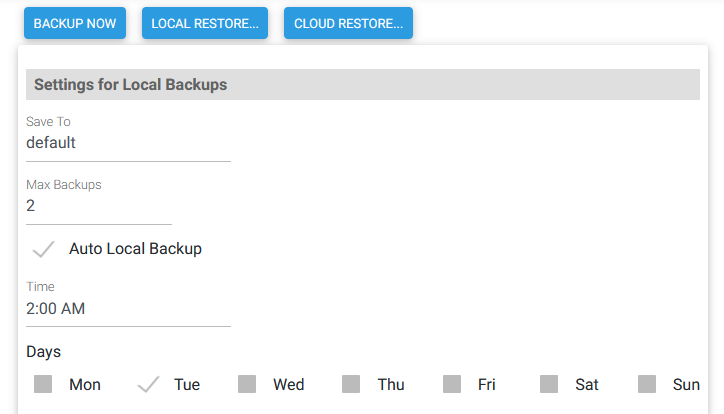Enable backups on Thu
The width and height of the screenshot is (724, 414).
tap(351, 384)
